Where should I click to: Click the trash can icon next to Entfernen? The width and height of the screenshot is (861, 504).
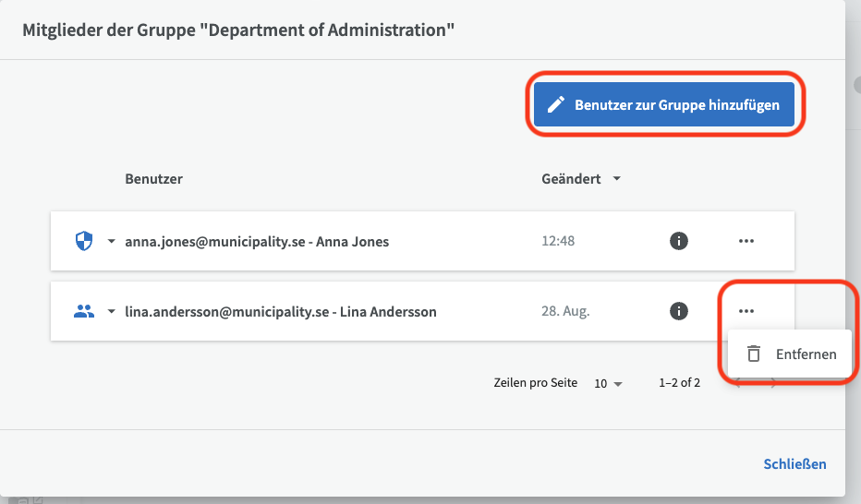coord(754,354)
